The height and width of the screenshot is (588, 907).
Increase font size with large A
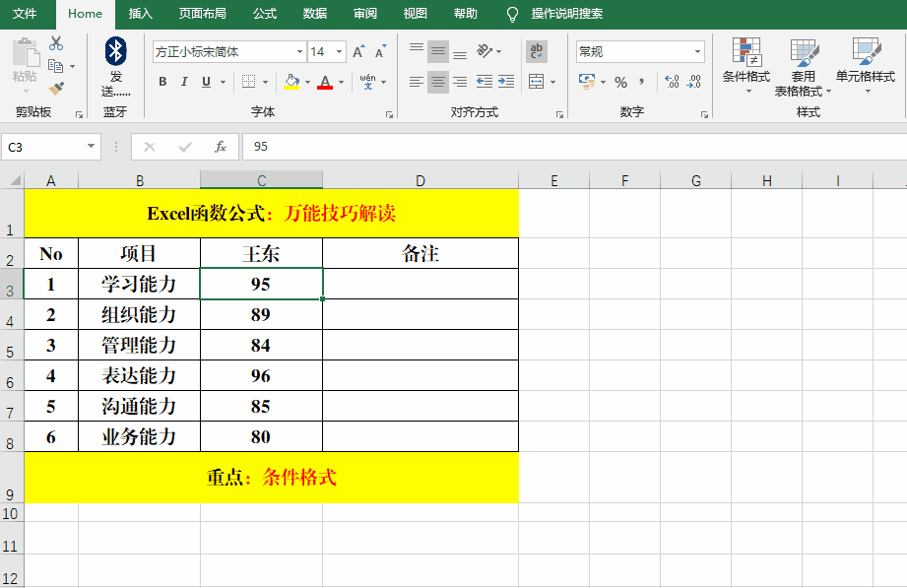coord(358,51)
